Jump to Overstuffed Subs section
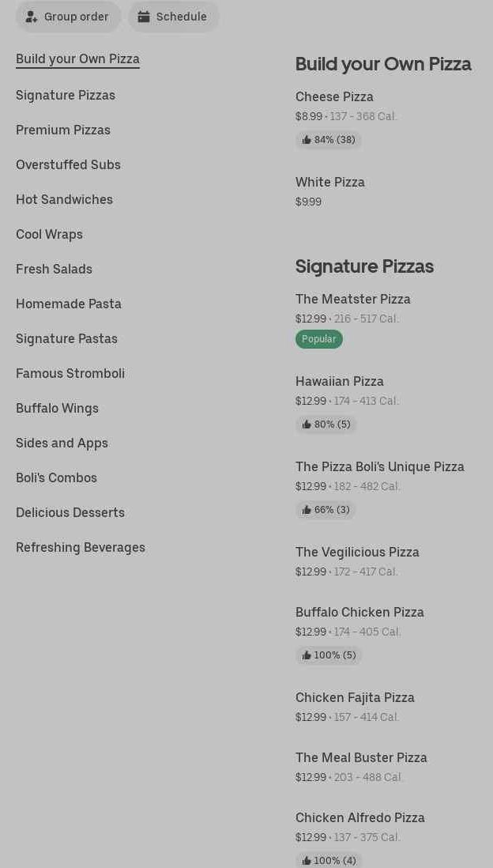Screen dimensions: 493x868 point(68,164)
